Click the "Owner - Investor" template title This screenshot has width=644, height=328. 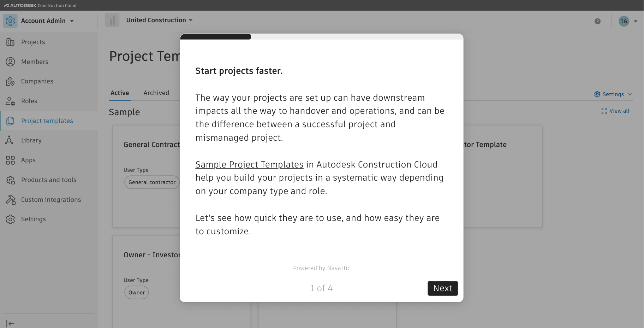tap(152, 255)
